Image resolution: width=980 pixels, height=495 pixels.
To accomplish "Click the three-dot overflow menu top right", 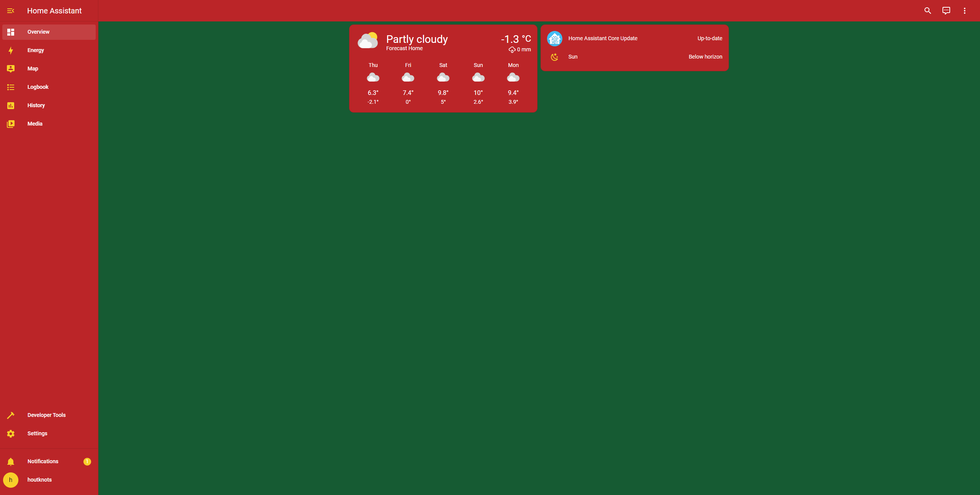I will tap(965, 11).
